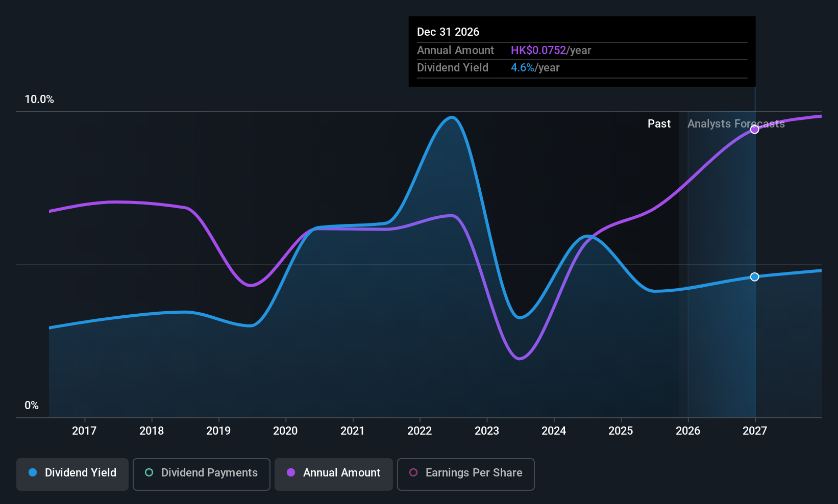Screen dimensions: 838x504
Task: Click the peak of the blue 2022 curve
Action: (x=451, y=117)
